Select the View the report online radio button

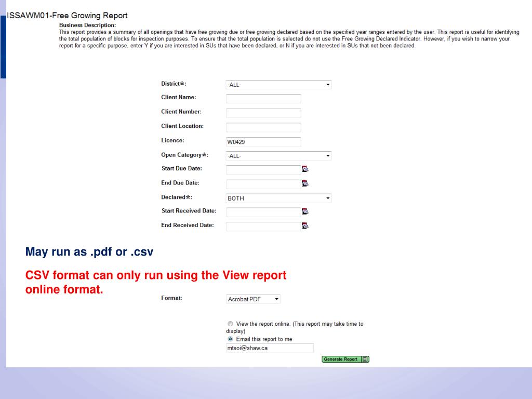(x=230, y=324)
